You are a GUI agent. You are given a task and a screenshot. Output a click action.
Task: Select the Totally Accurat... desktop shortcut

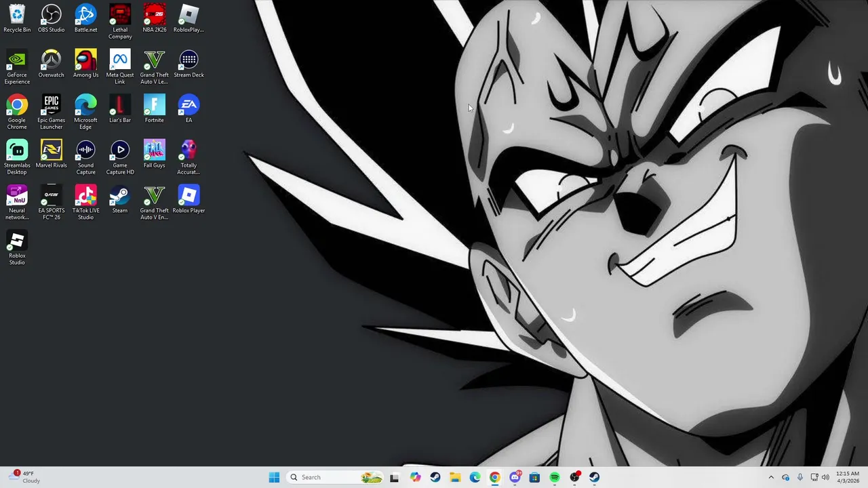point(189,157)
